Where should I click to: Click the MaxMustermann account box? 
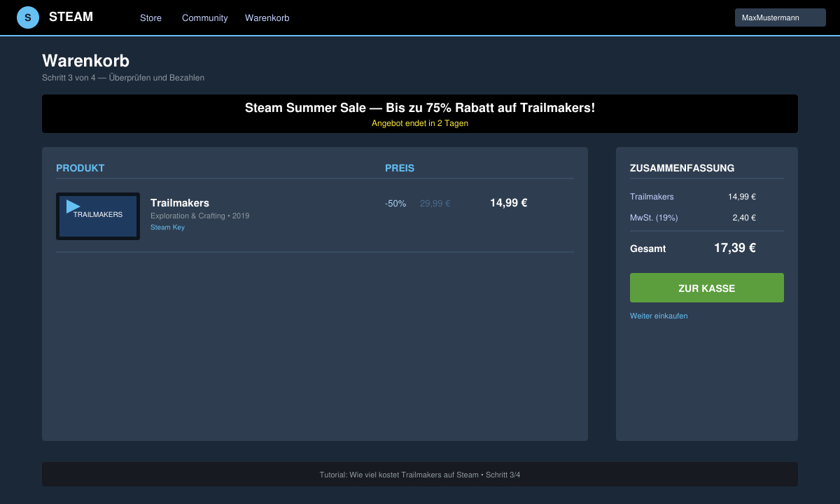click(x=780, y=17)
